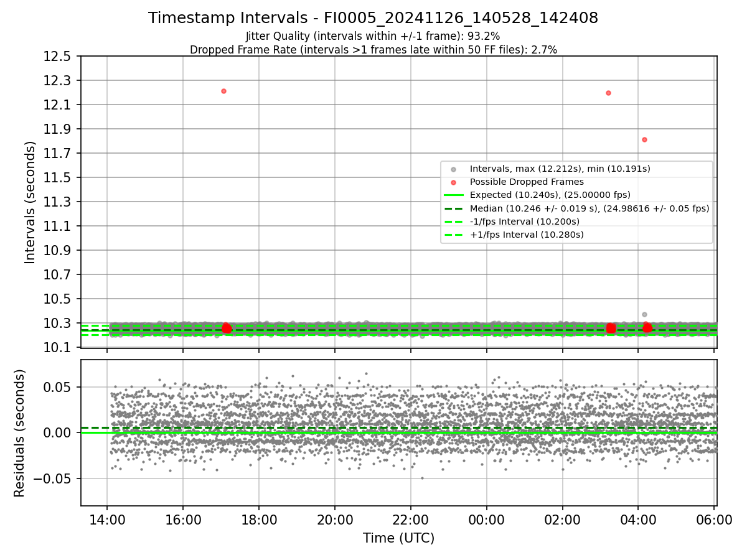The width and height of the screenshot is (747, 560).
Task: Click the solid green line sample beside 'Expected'
Action: coord(453,195)
